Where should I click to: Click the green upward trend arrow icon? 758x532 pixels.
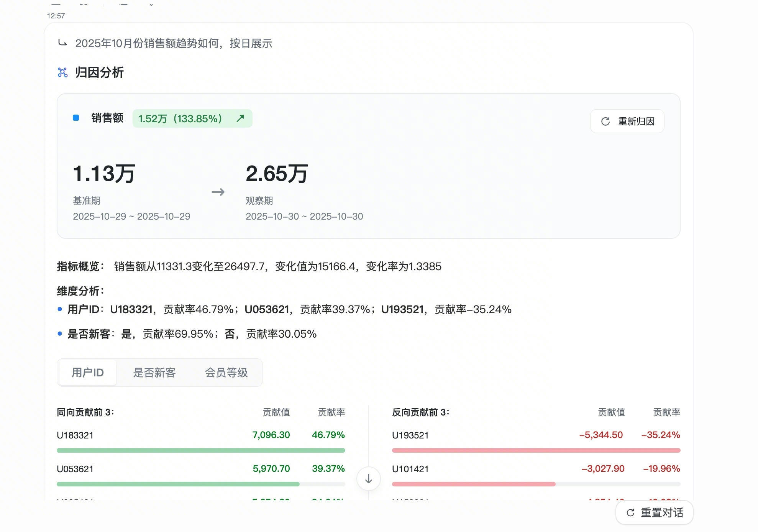click(x=240, y=118)
